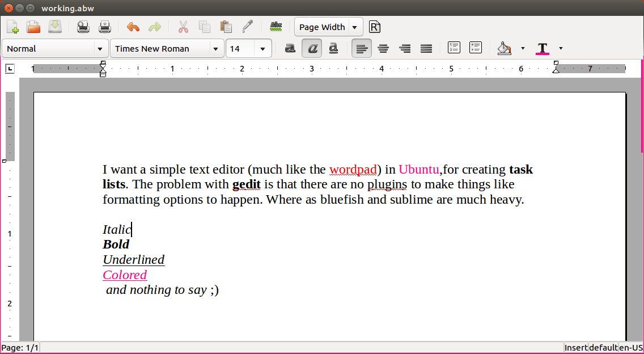Open the highlight color dropdown arrow
This screenshot has width=644, height=354.
pyautogui.click(x=523, y=49)
